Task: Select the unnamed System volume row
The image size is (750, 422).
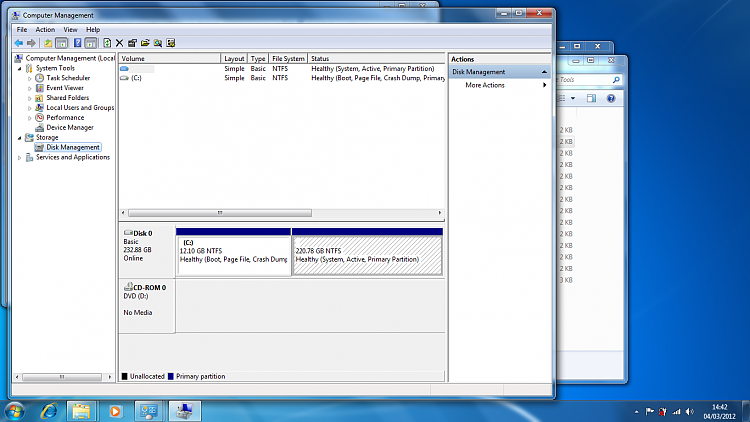Action: pos(282,69)
